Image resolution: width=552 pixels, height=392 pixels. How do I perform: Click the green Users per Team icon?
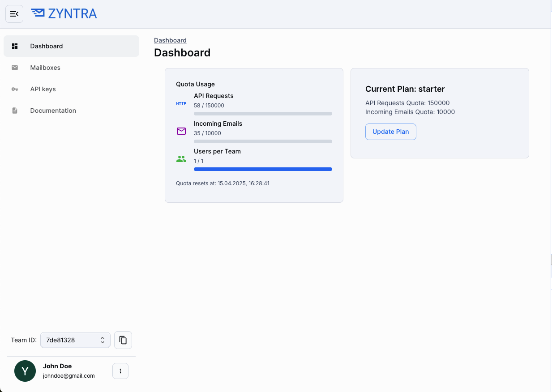[181, 159]
